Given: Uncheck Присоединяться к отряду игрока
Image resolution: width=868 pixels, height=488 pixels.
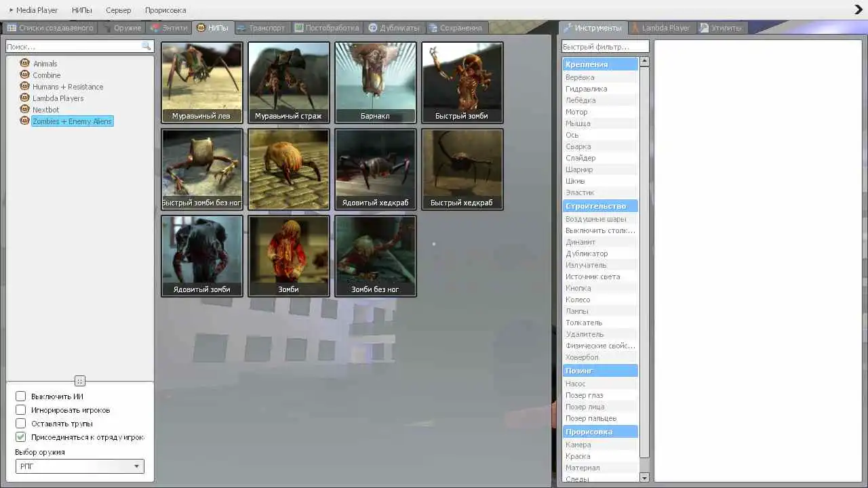Looking at the screenshot, I should coord(21,437).
